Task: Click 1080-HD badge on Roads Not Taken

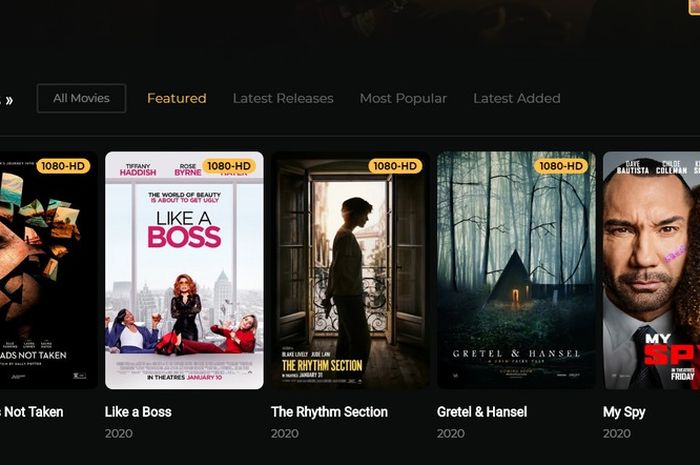Action: pyautogui.click(x=63, y=166)
